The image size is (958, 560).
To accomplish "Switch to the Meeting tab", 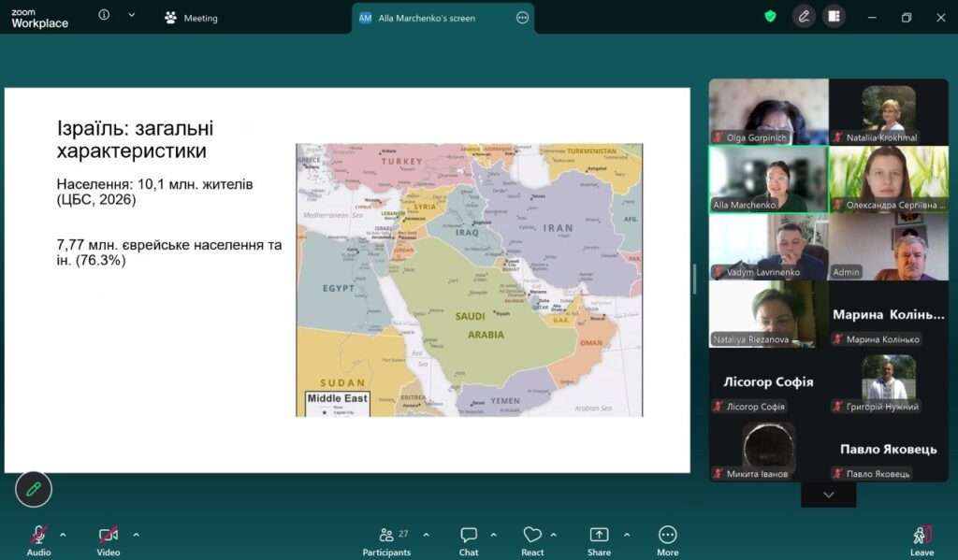I will [x=191, y=18].
